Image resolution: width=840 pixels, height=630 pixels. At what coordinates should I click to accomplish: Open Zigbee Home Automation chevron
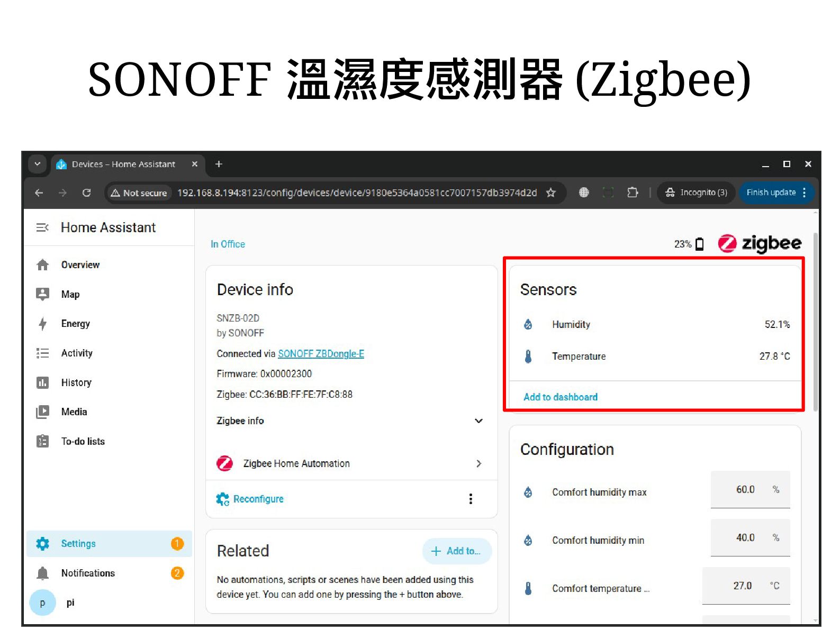[478, 463]
